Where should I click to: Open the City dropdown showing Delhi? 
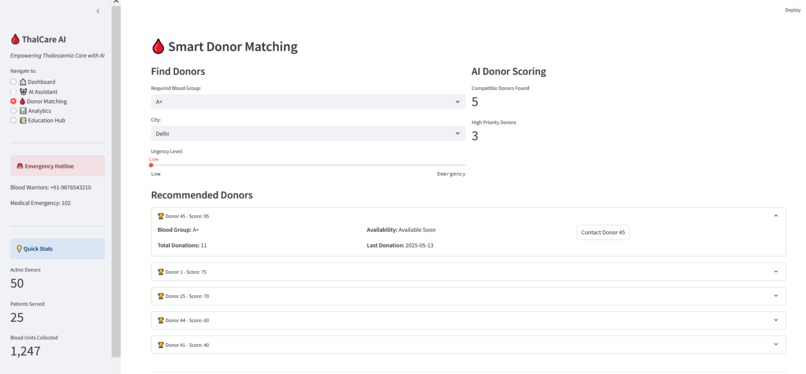pyautogui.click(x=308, y=134)
